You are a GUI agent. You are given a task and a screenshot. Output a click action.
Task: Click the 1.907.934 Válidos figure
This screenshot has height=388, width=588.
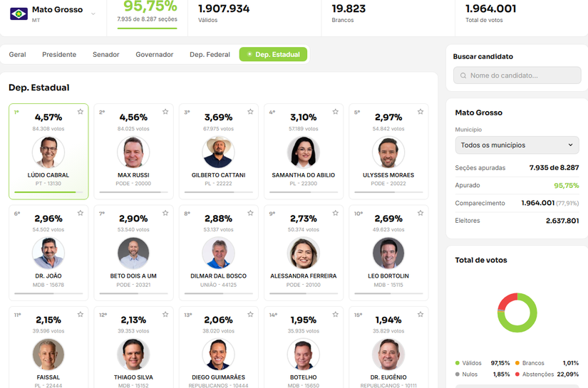[x=224, y=9]
